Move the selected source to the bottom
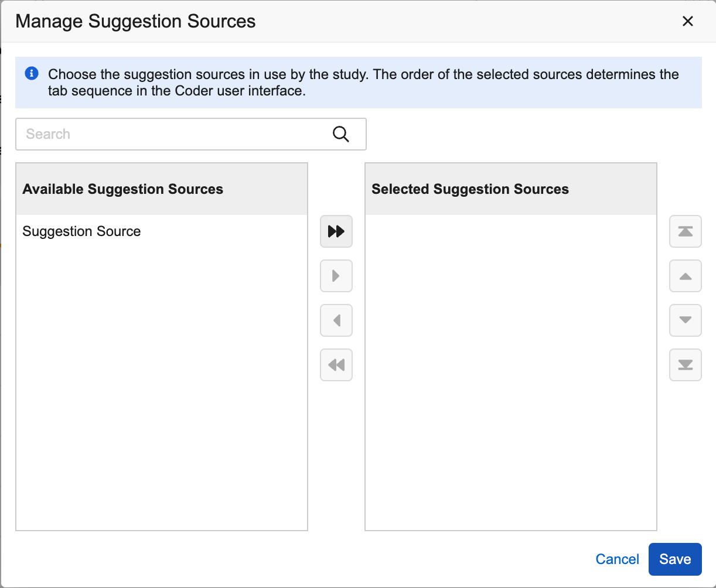Viewport: 716px width, 588px height. (x=685, y=365)
